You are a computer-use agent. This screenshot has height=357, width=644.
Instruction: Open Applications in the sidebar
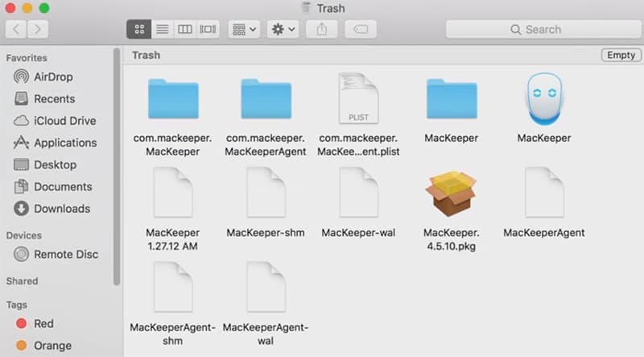(55, 143)
